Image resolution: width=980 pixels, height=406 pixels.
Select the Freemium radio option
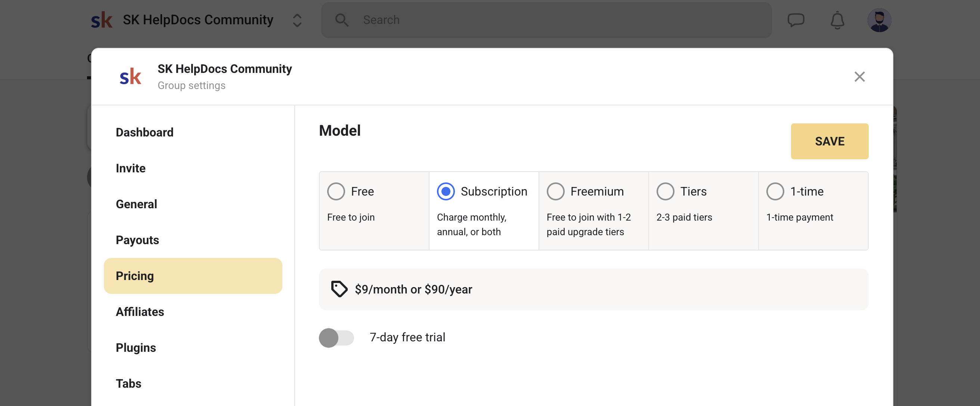[555, 191]
